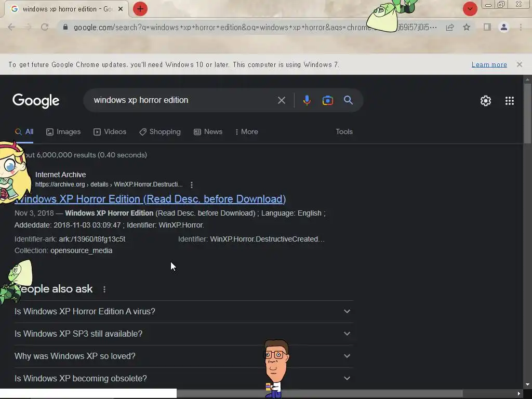
Task: Click the "ark:/13960/t8fg13c5t" identifier text
Action: point(92,239)
